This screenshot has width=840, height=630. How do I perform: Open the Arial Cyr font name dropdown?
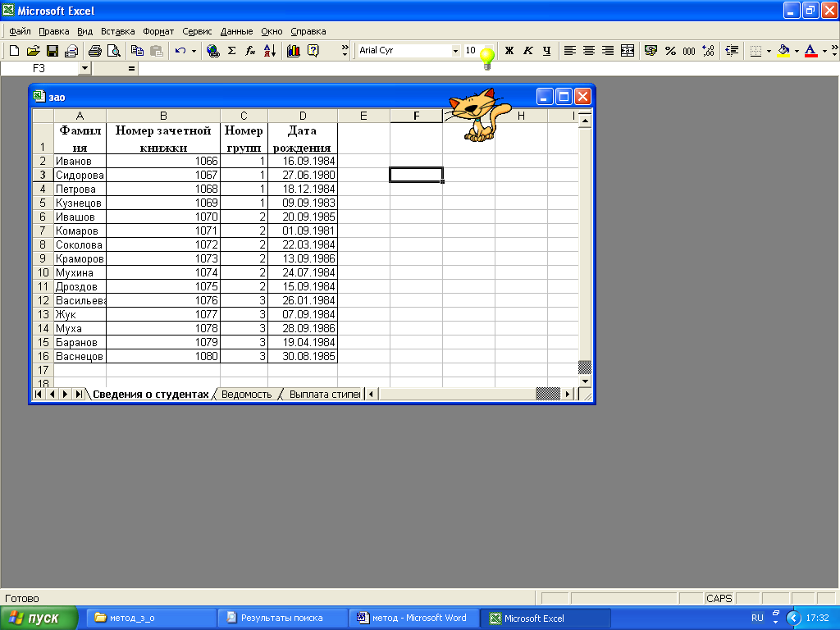point(455,50)
